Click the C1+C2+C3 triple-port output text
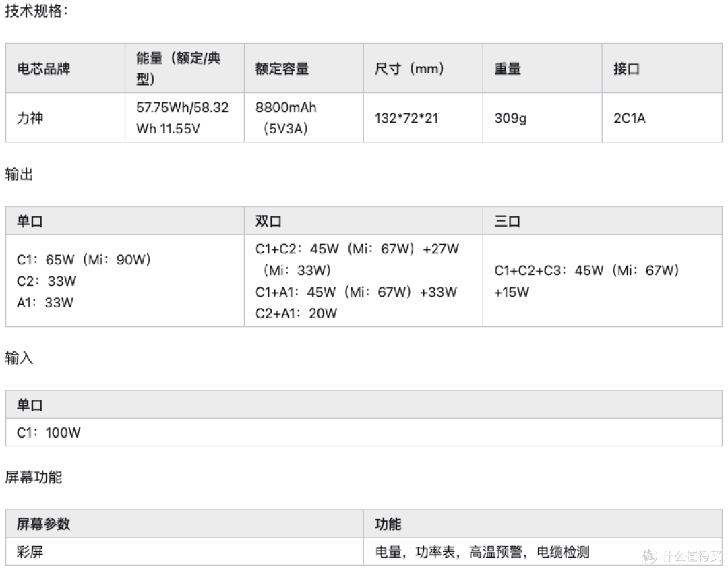 pos(586,281)
